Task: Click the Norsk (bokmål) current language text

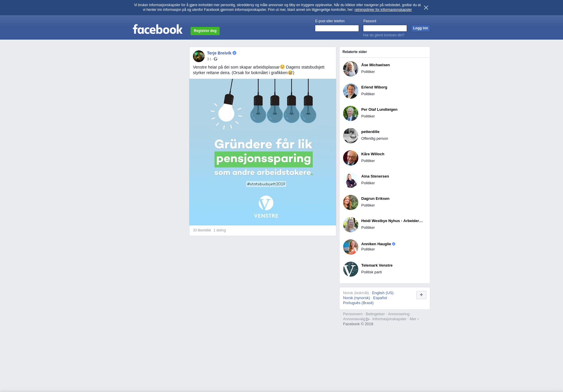Action: click(356, 293)
